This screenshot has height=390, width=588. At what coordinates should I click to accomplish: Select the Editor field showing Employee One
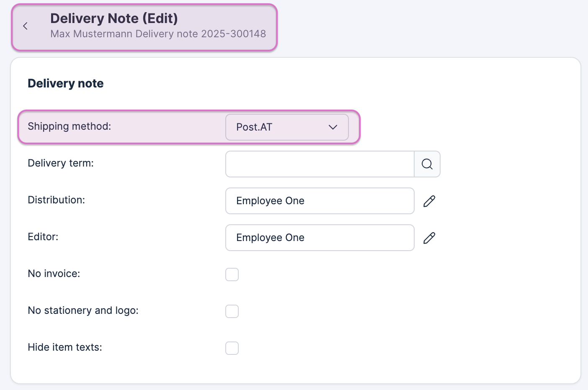pyautogui.click(x=320, y=238)
